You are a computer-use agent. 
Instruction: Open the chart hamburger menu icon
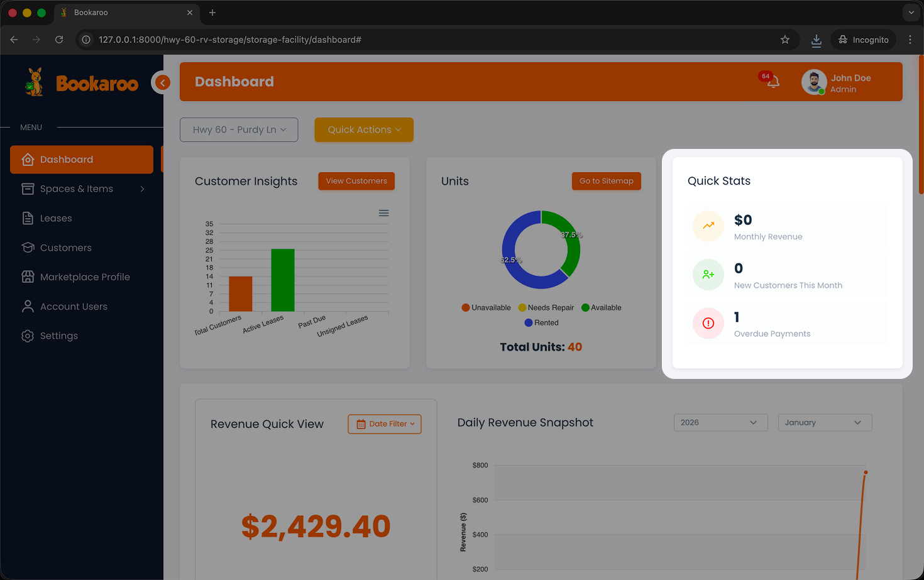383,213
